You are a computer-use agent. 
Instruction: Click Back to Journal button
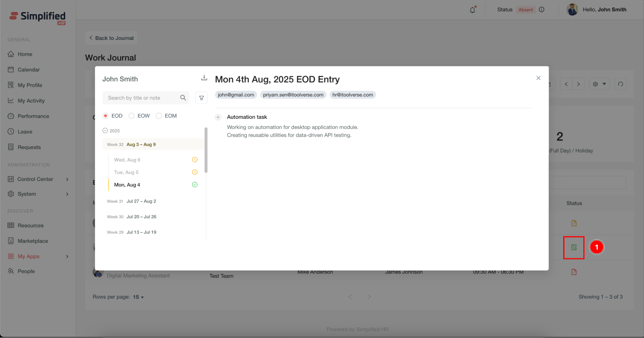tap(111, 38)
